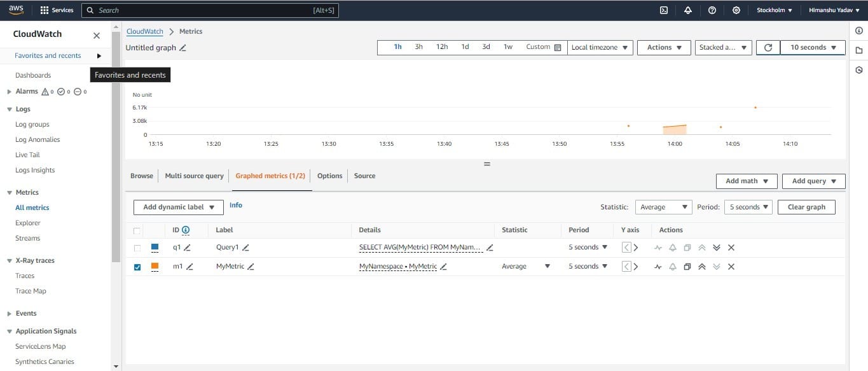The height and width of the screenshot is (371, 868).
Task: Click the OK alarms checkmark count
Action: (64, 92)
